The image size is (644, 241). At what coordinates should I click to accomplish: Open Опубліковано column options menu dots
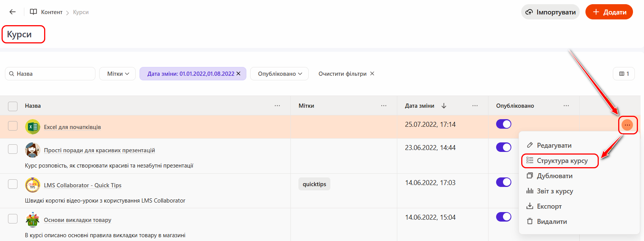coord(566,106)
